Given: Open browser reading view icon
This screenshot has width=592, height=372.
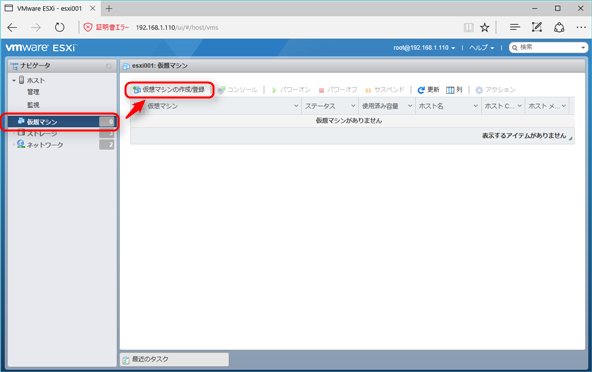Looking at the screenshot, I should pos(469,27).
